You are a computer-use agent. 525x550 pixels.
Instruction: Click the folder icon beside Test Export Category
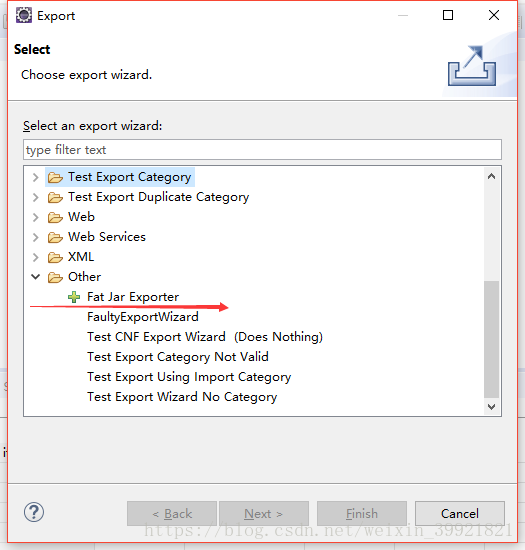55,177
